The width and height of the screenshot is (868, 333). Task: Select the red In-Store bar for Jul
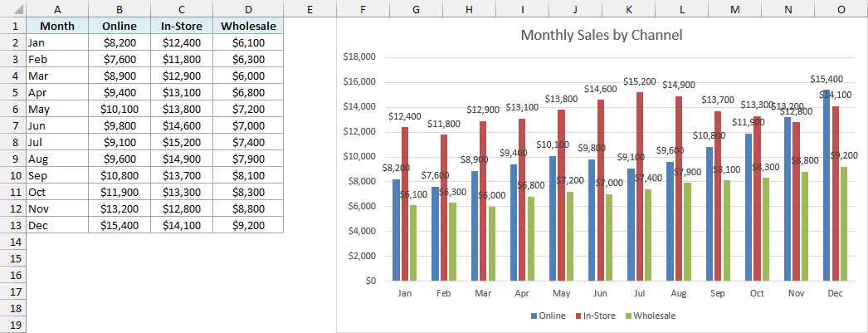tap(639, 187)
